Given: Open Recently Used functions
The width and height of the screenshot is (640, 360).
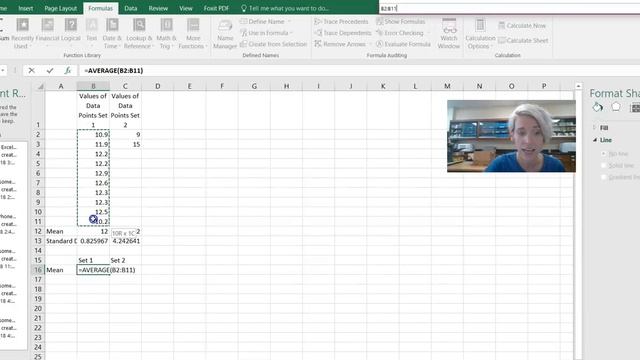Looking at the screenshot, I should pos(22,33).
